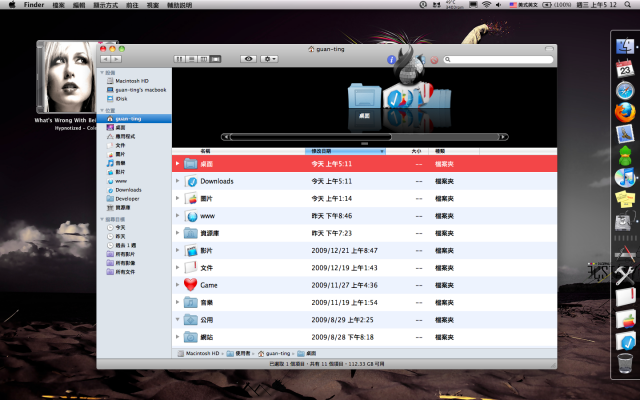Screen dimensions: 640x400
Task: Click the blue Get Info toolbar icon
Action: tap(391, 60)
